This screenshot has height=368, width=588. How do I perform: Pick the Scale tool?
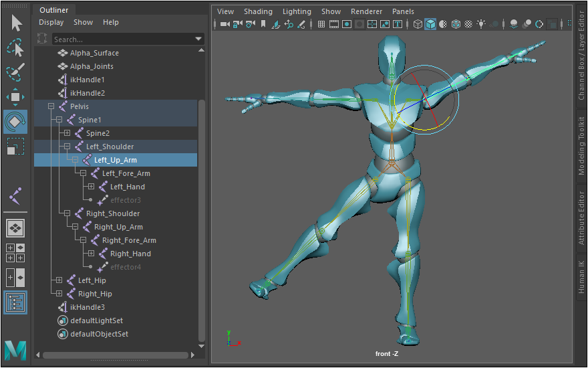[x=15, y=147]
